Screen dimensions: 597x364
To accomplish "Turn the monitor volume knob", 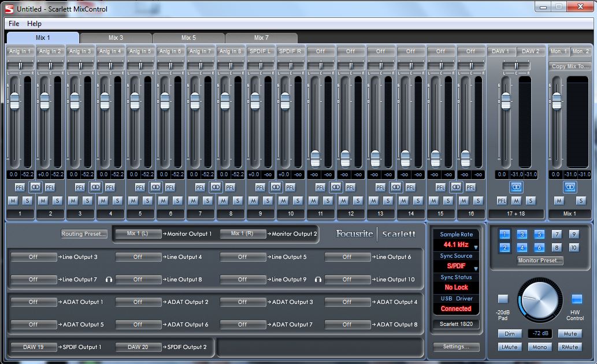I will tap(539, 299).
